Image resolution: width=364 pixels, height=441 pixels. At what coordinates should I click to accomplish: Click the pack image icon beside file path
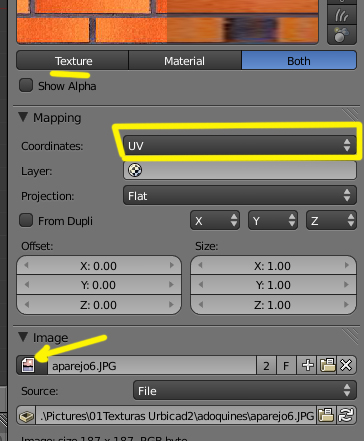click(x=26, y=416)
